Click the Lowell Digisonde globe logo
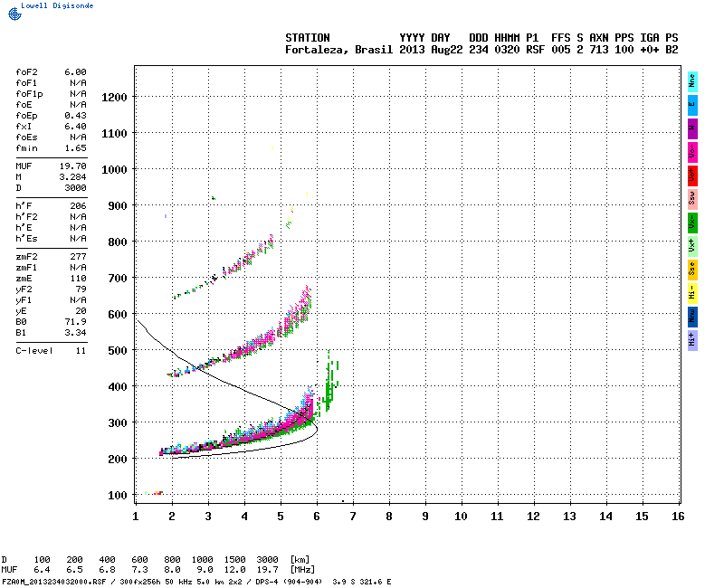 [x=14, y=14]
